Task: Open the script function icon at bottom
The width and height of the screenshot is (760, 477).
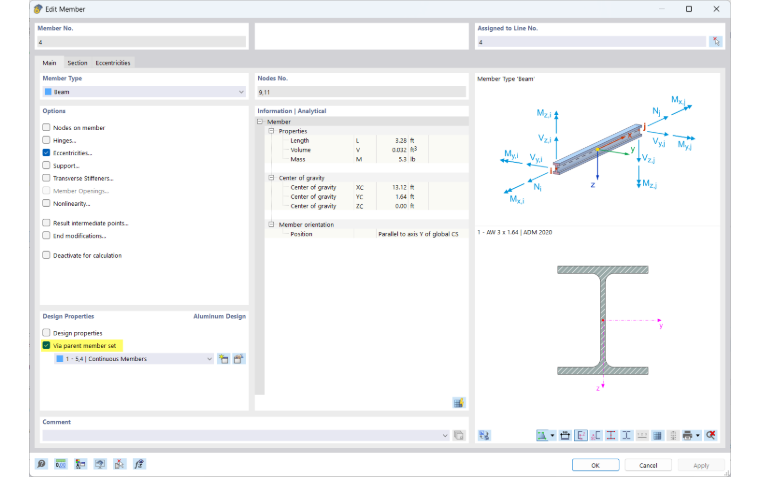Action: pos(139,464)
